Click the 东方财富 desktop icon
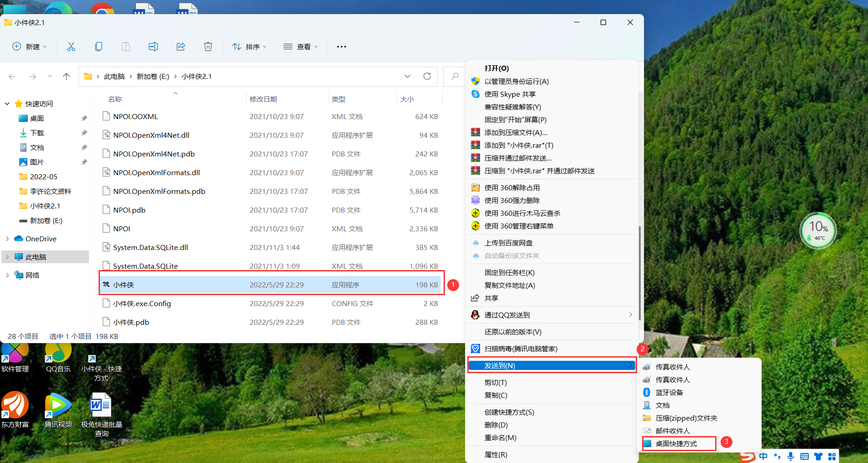868x463 pixels. 15,410
